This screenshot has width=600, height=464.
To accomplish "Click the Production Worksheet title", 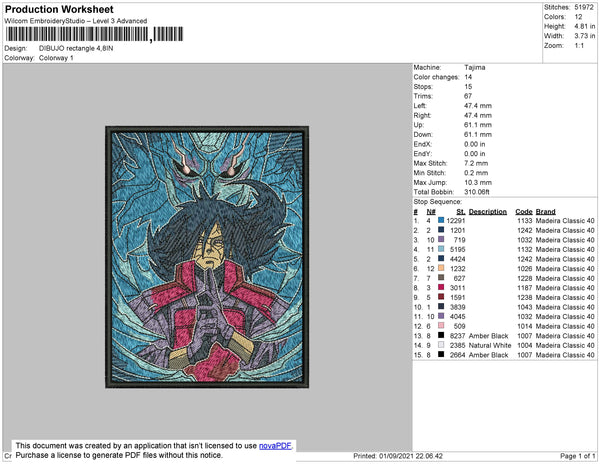I will tap(59, 10).
